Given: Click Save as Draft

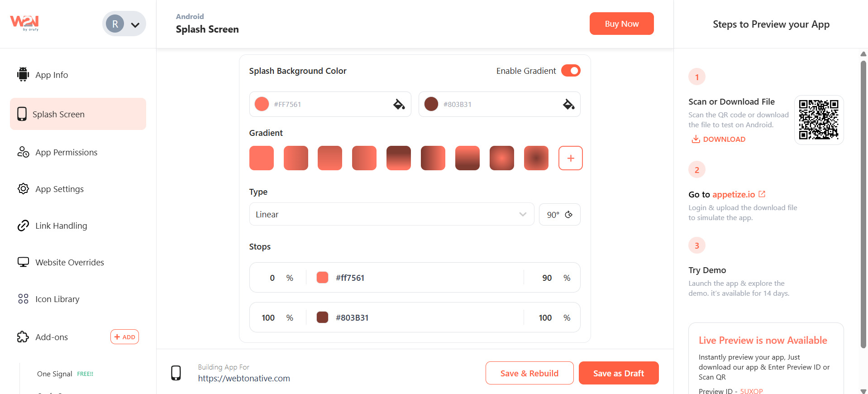Looking at the screenshot, I should tap(618, 373).
